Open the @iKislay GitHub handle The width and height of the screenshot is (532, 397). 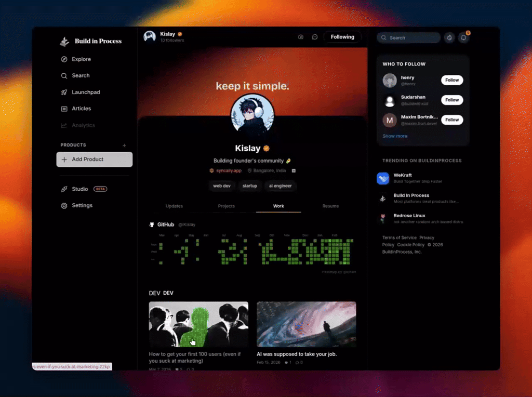tap(187, 224)
